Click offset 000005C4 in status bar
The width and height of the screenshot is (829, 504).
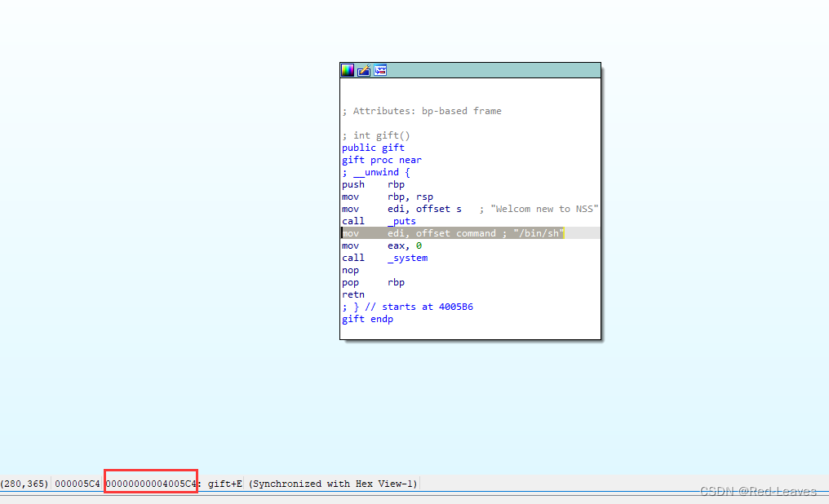78,483
